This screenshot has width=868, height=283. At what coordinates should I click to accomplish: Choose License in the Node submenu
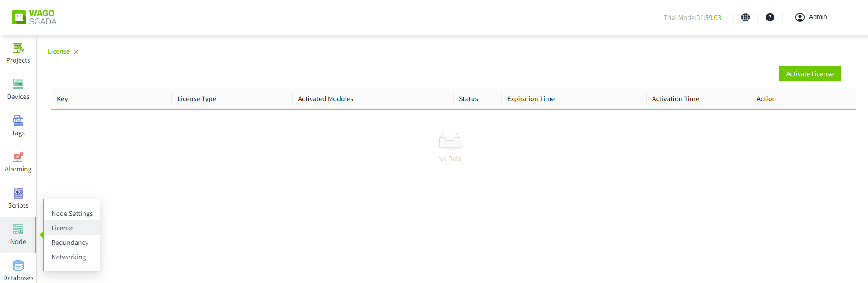pos(63,228)
